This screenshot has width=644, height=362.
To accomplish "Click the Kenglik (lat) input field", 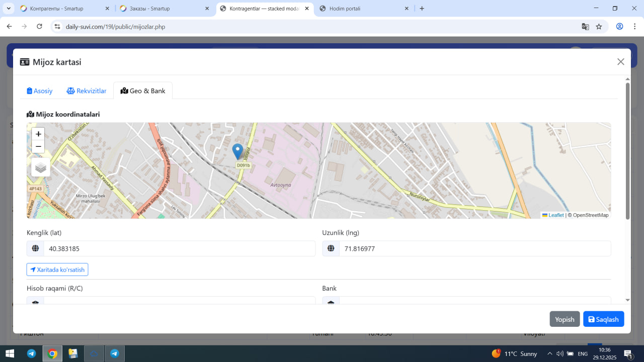I will click(x=179, y=248).
